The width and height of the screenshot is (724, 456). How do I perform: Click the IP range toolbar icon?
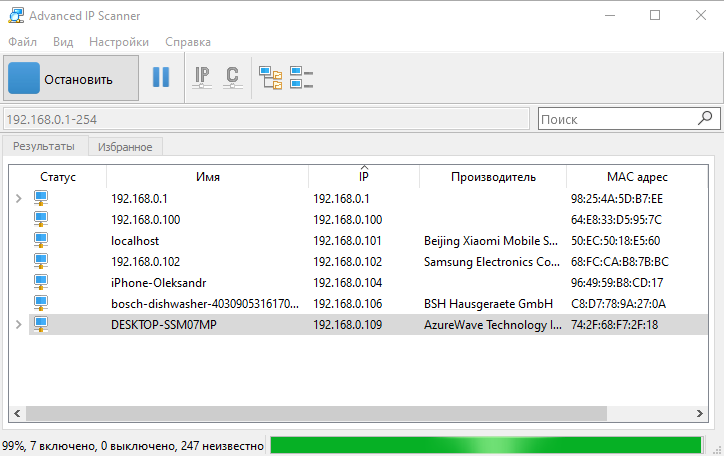tap(202, 77)
